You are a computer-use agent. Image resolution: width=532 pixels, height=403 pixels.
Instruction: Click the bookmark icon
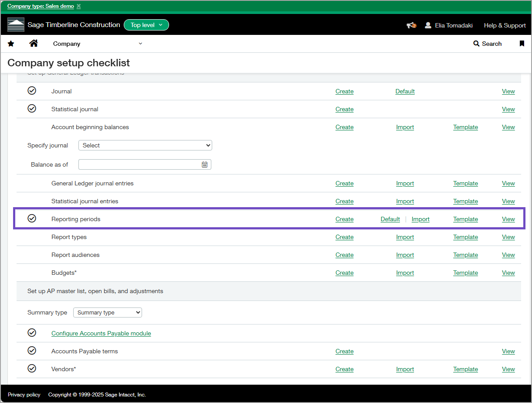click(522, 44)
